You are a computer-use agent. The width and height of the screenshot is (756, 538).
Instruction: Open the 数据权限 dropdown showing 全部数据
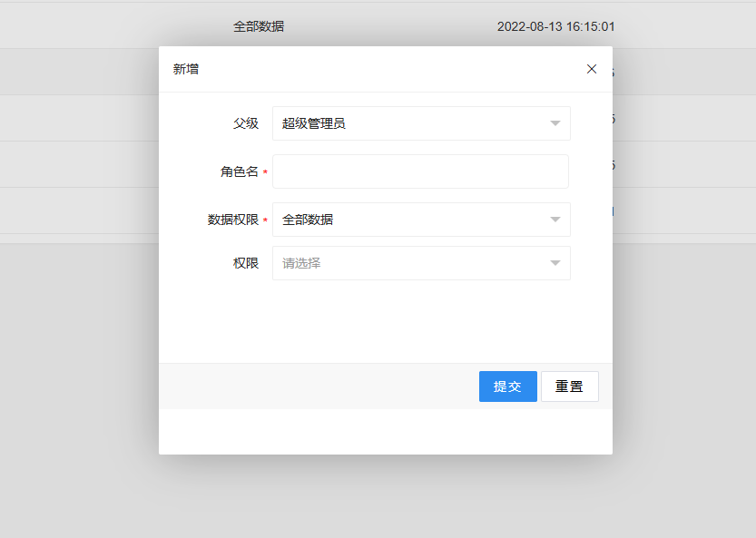coord(421,220)
